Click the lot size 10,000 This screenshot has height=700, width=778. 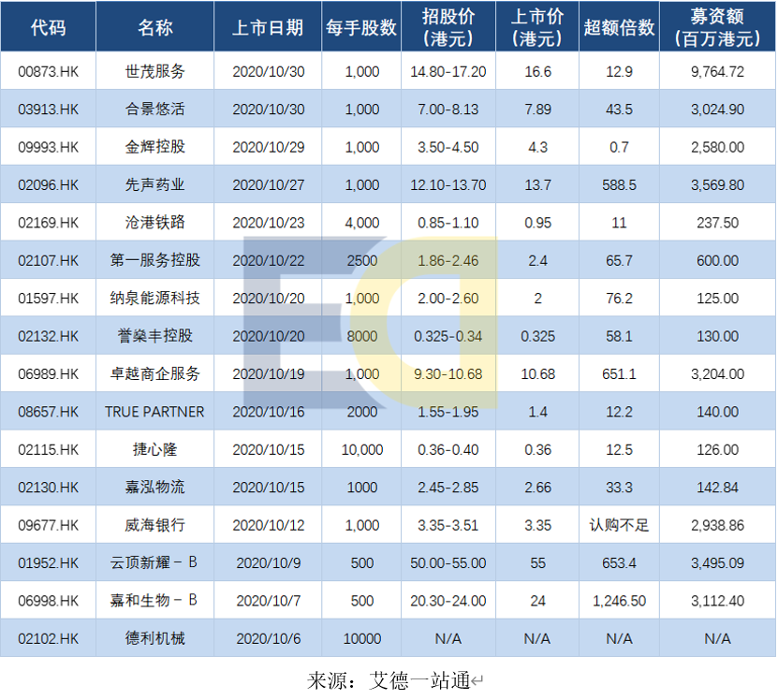(361, 449)
